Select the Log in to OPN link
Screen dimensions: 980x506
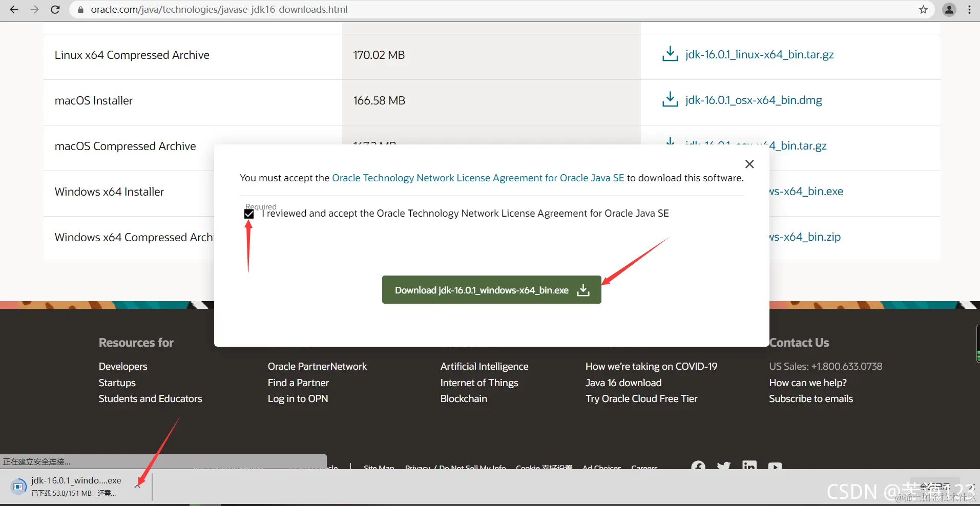click(298, 398)
